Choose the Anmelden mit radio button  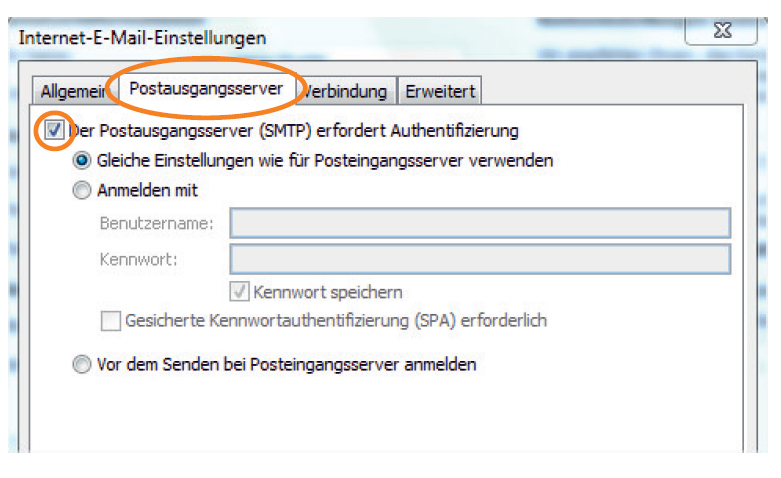point(83,190)
